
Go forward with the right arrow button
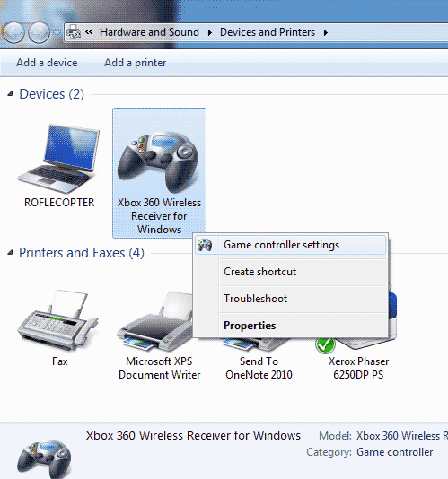point(40,32)
